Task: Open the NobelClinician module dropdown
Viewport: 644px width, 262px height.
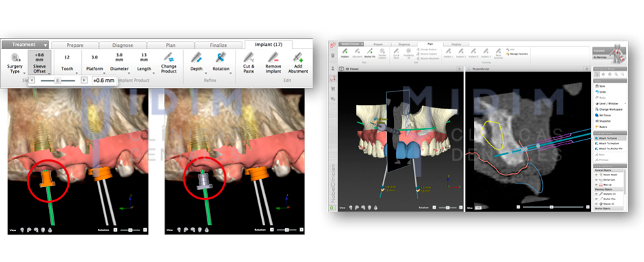Action: (x=351, y=44)
